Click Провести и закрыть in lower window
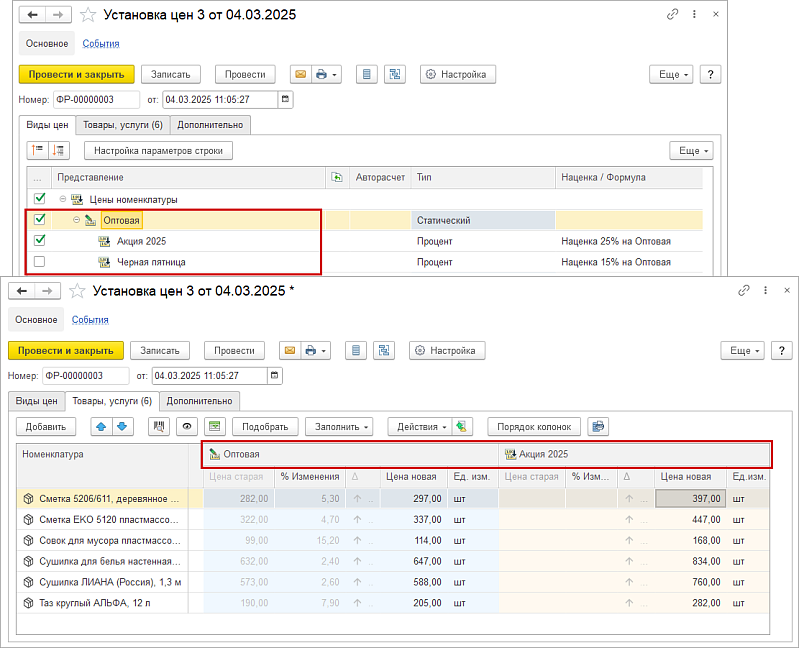The height and width of the screenshot is (648, 799). point(66,350)
